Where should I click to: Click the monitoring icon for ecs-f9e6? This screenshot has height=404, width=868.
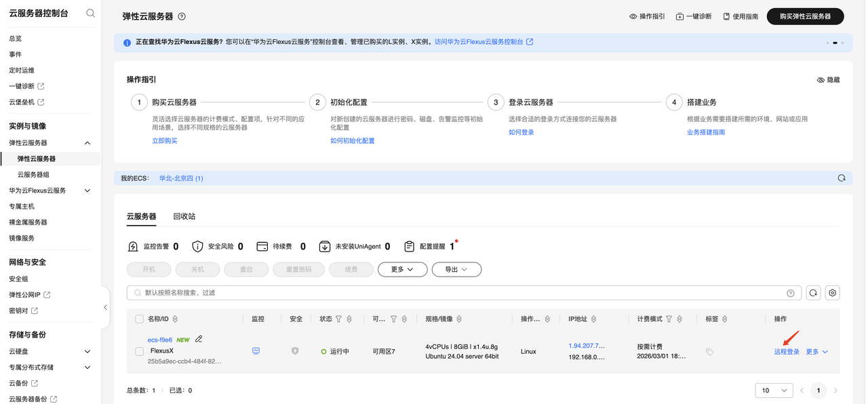(x=256, y=351)
